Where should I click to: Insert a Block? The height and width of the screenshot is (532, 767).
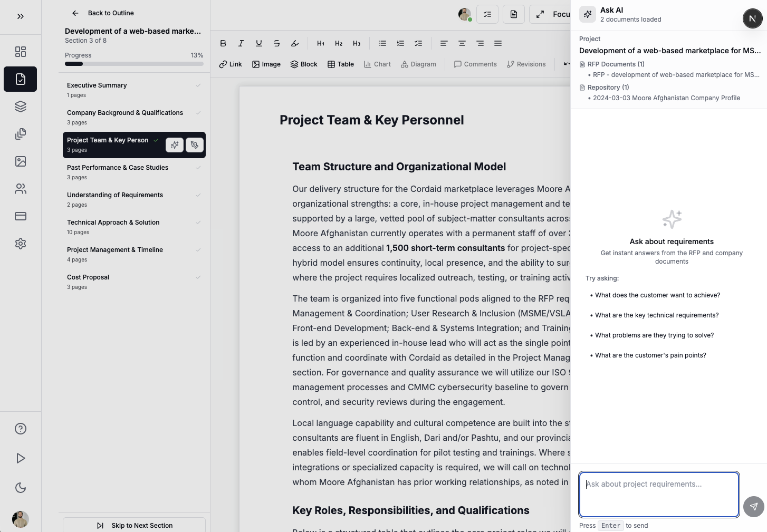[304, 64]
